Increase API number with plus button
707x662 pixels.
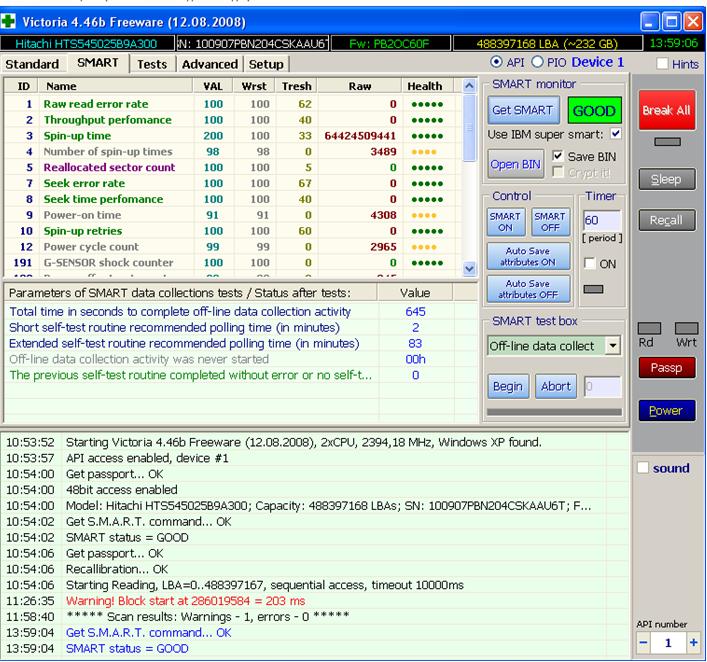[693, 643]
